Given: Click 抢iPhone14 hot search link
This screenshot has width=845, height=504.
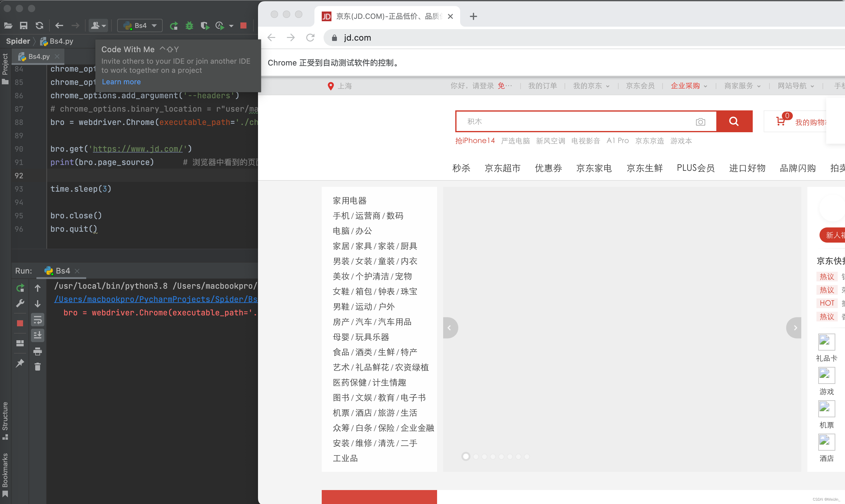Looking at the screenshot, I should [475, 141].
